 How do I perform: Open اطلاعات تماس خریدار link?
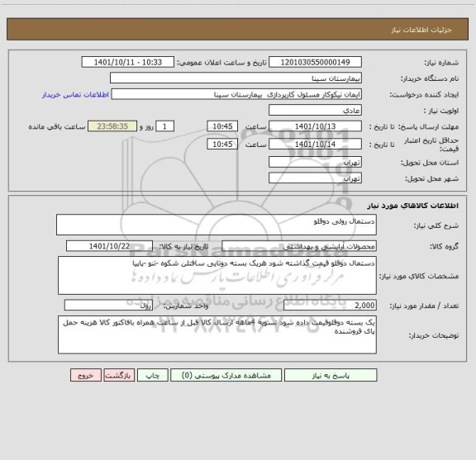tap(75, 95)
